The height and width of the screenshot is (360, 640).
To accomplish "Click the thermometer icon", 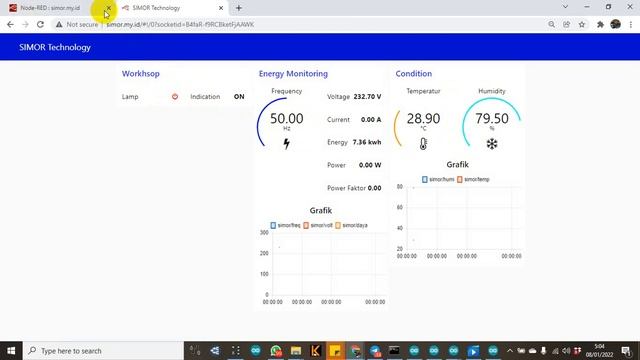I will 423,144.
